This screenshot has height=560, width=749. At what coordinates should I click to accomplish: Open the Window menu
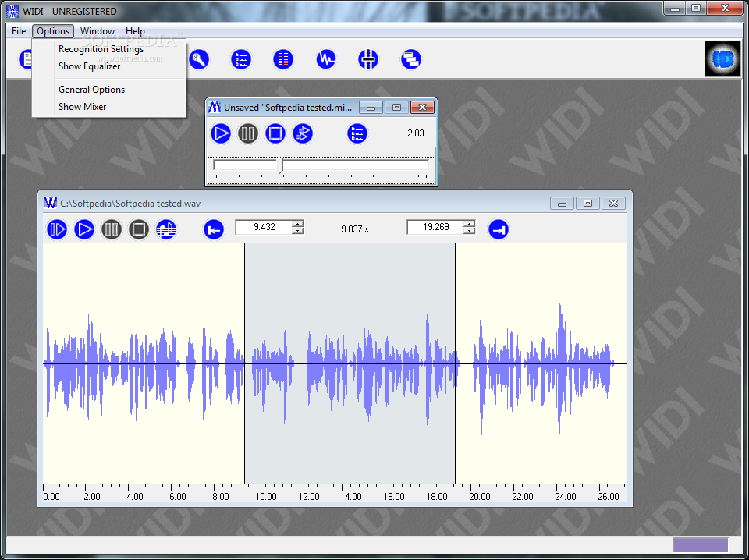(98, 31)
